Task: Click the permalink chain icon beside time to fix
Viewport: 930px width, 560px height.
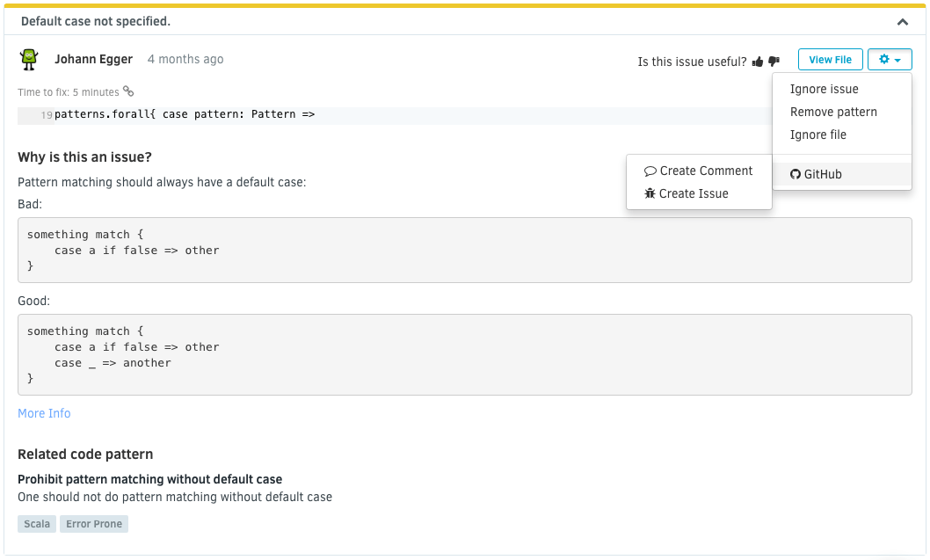Action: point(128,91)
